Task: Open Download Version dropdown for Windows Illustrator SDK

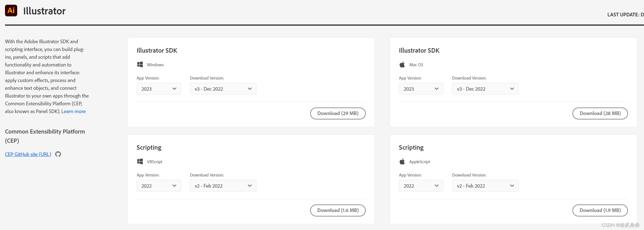Action: pyautogui.click(x=223, y=89)
